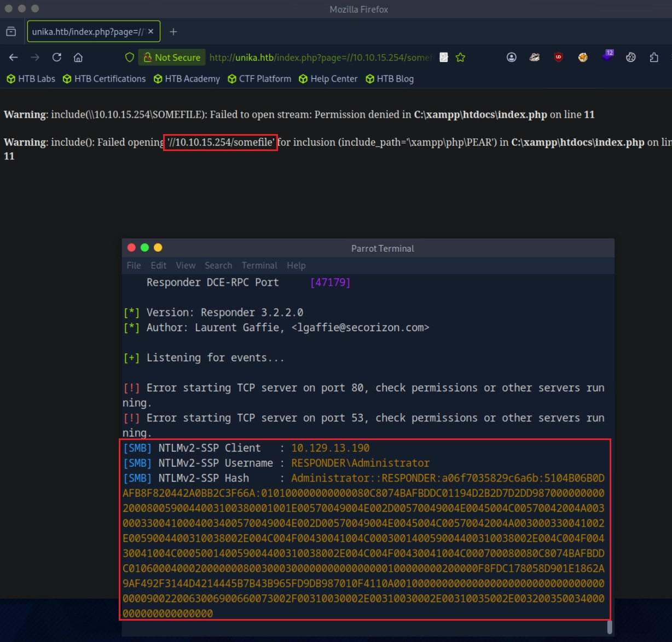Open the HTB Blog bookmark

pyautogui.click(x=390, y=79)
